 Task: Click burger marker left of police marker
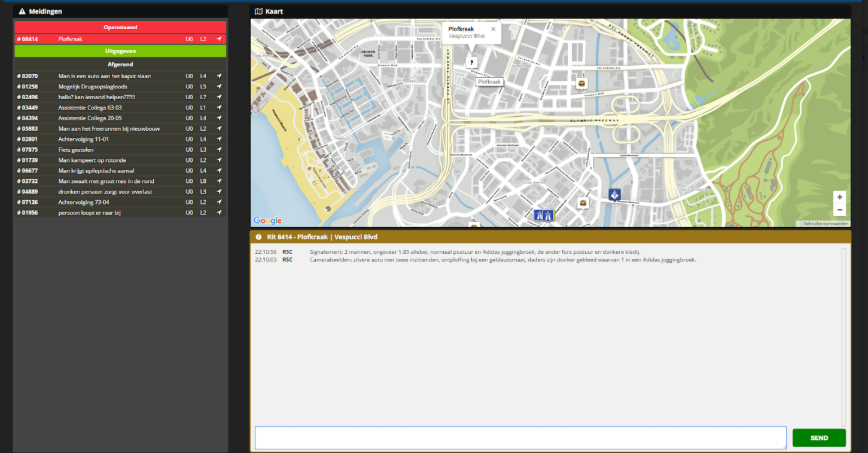tap(583, 203)
